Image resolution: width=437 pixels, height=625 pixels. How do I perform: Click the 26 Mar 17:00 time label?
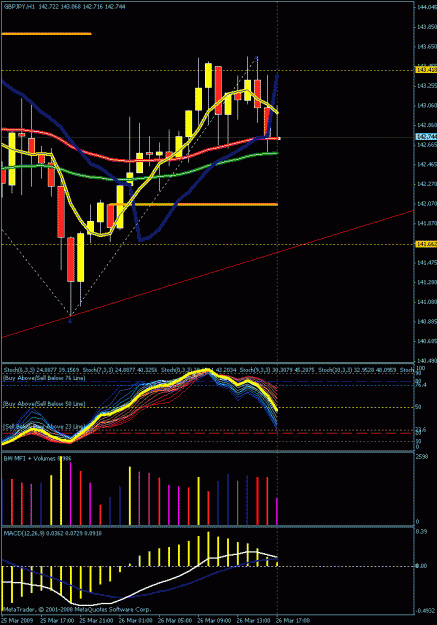click(293, 621)
